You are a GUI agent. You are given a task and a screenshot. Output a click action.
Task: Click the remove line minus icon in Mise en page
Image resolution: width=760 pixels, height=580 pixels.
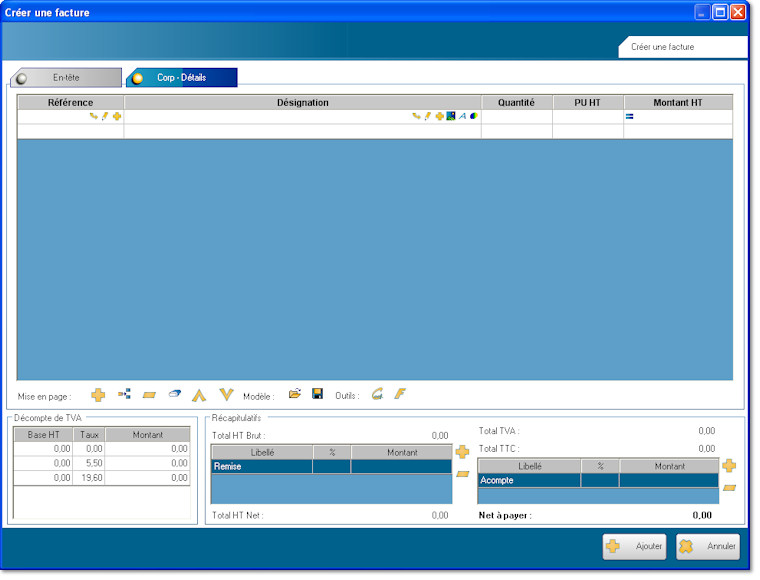pyautogui.click(x=149, y=395)
